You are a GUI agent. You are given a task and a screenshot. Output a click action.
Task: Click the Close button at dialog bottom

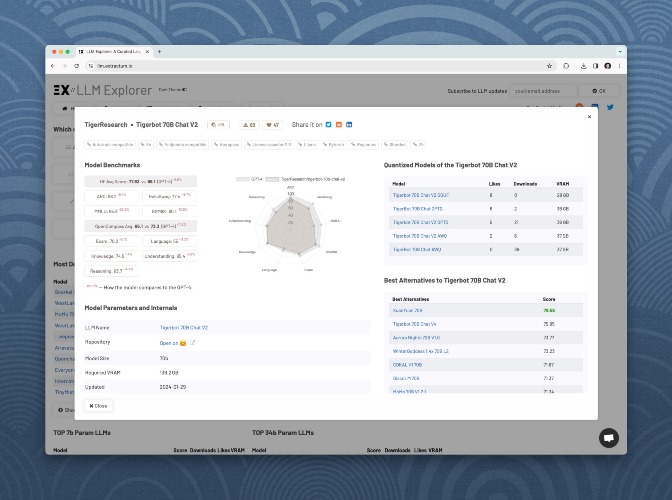tap(99, 405)
